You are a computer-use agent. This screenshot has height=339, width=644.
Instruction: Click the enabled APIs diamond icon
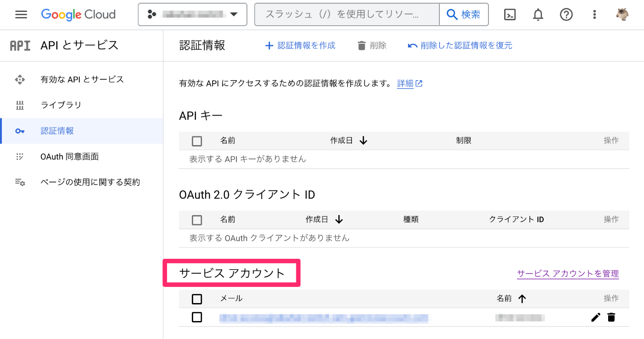[20, 79]
